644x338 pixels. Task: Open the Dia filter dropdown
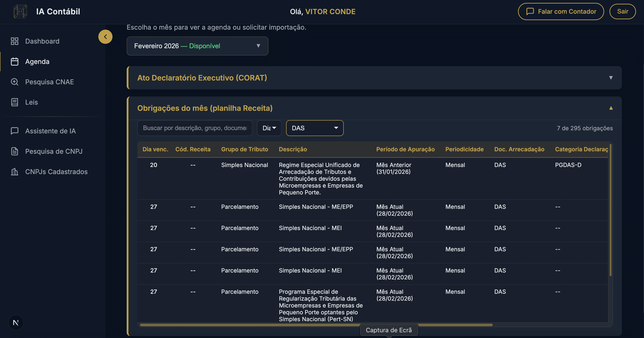click(269, 128)
